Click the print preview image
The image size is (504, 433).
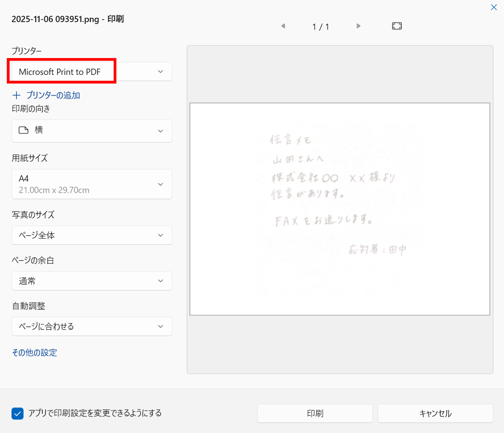click(339, 209)
